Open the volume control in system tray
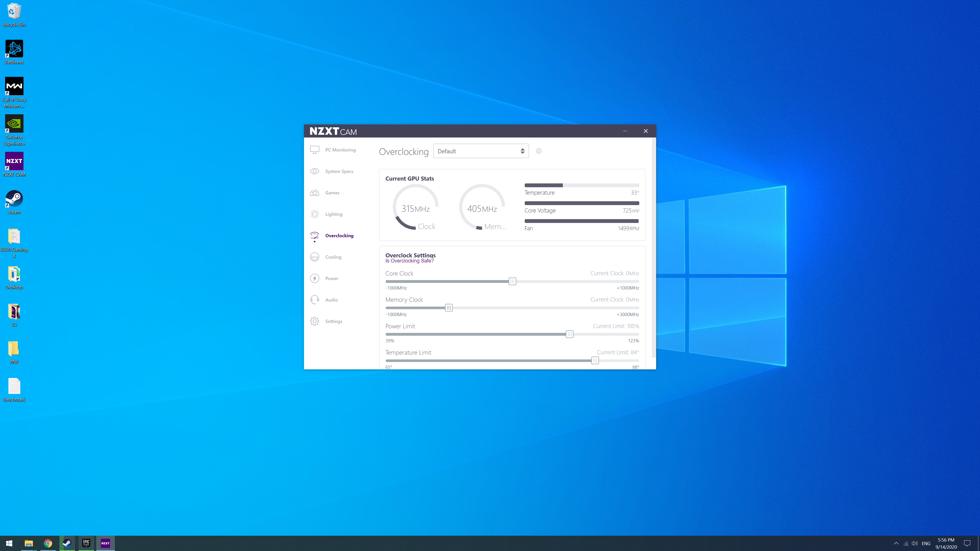Image resolution: width=980 pixels, height=551 pixels. pos(915,543)
